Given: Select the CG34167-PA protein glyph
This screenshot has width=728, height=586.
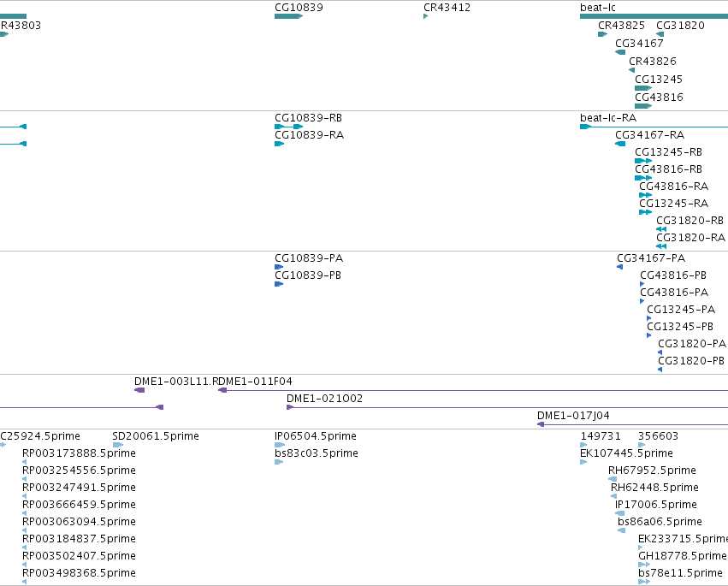Looking at the screenshot, I should [x=620, y=267].
